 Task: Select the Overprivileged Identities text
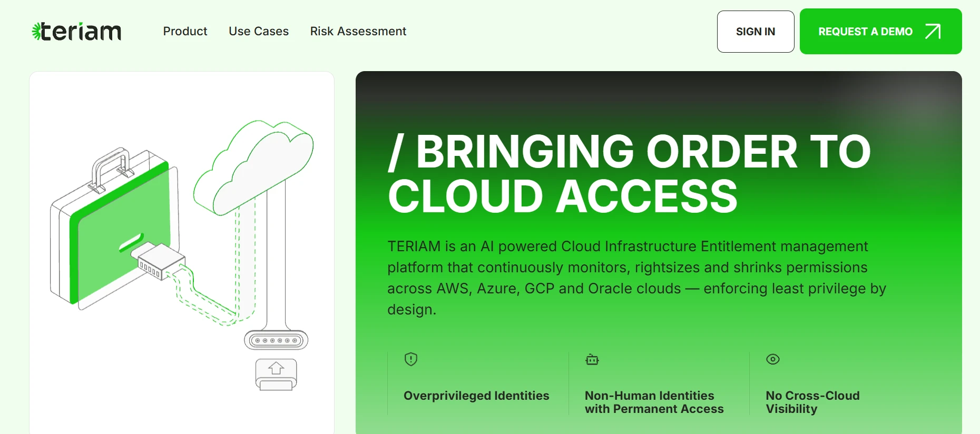pyautogui.click(x=476, y=396)
